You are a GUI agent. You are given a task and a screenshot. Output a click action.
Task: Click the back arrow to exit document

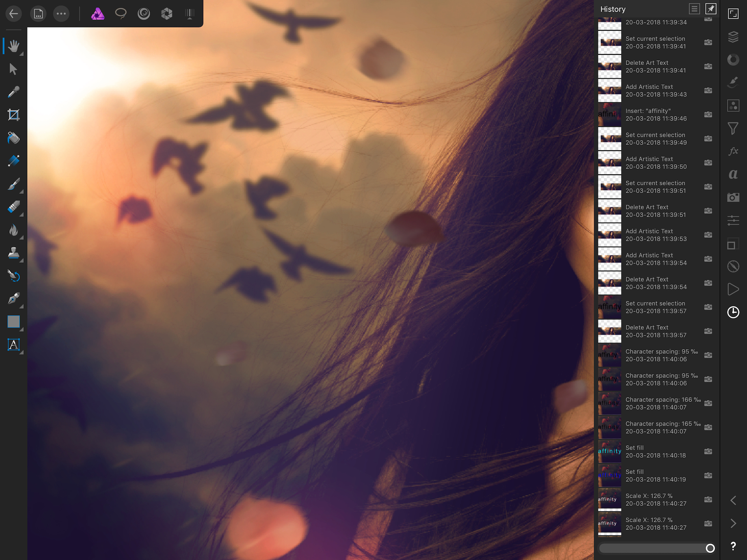point(14,14)
